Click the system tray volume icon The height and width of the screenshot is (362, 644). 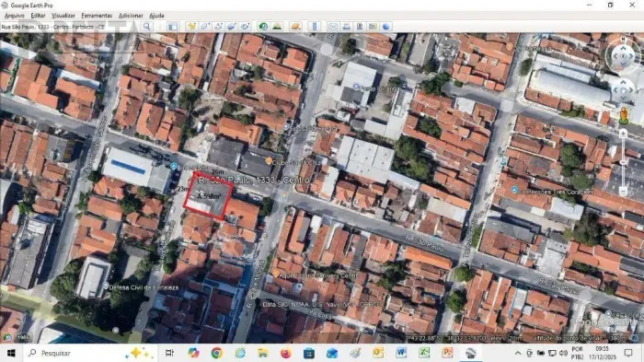pyautogui.click(x=563, y=353)
